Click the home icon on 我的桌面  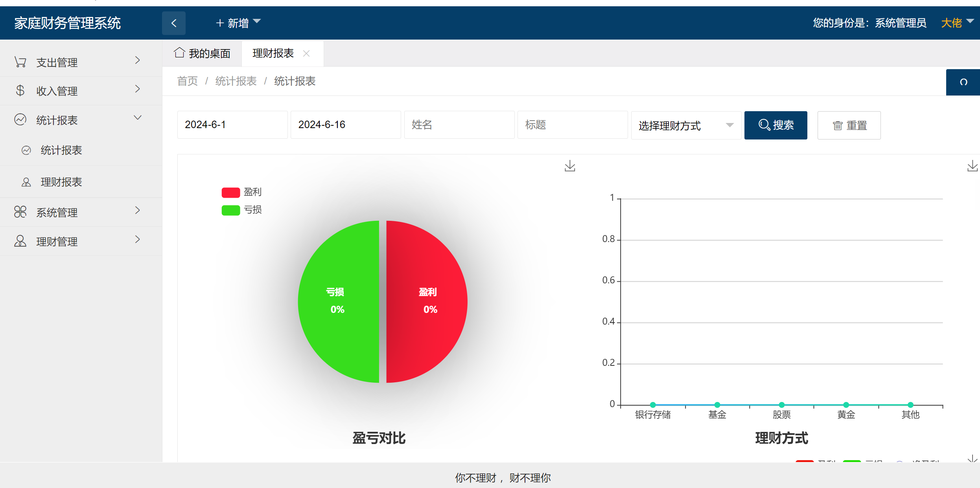click(x=180, y=53)
